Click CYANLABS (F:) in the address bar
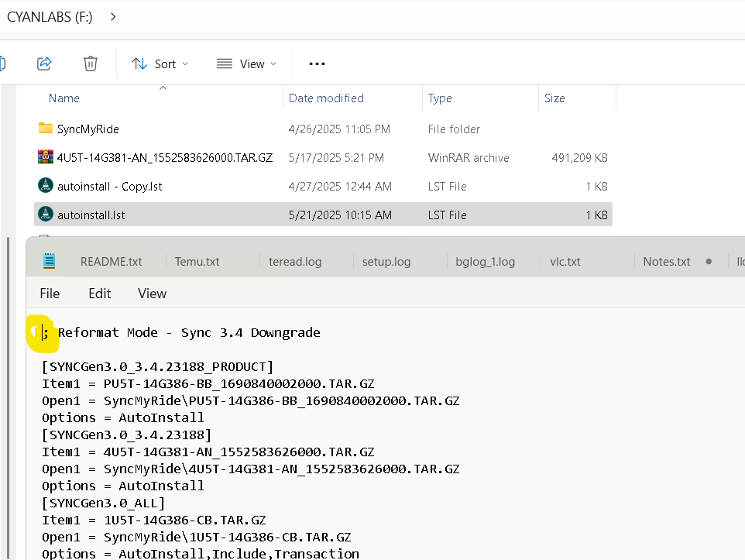The height and width of the screenshot is (560, 745). (50, 16)
